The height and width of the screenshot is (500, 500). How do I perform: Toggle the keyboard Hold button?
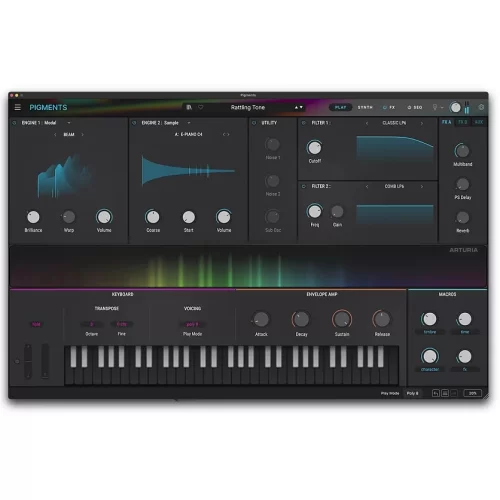coord(36,324)
